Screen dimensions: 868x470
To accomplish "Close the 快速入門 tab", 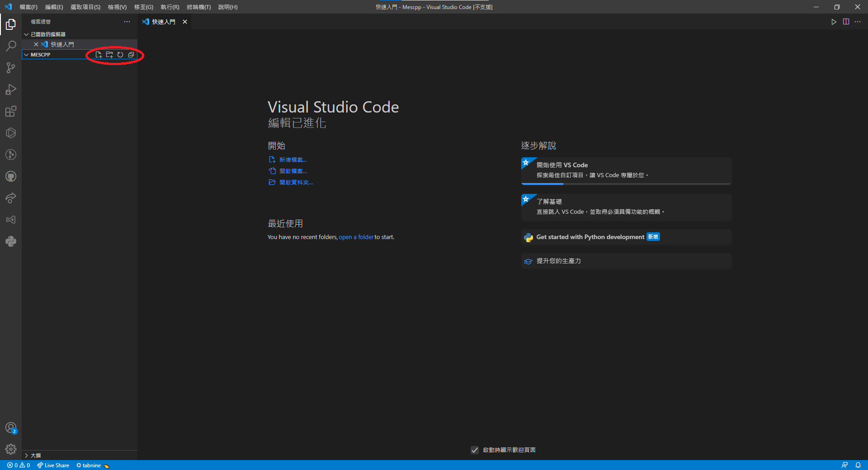I will 185,22.
